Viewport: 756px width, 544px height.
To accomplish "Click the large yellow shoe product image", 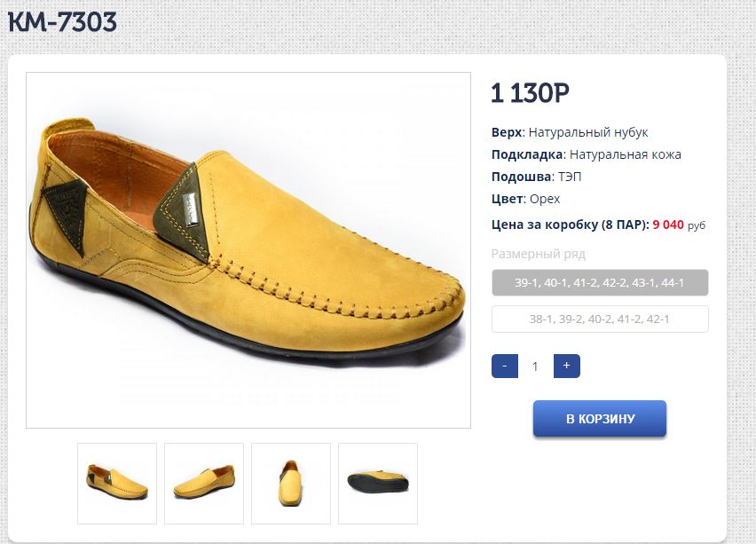I will pos(248,250).
